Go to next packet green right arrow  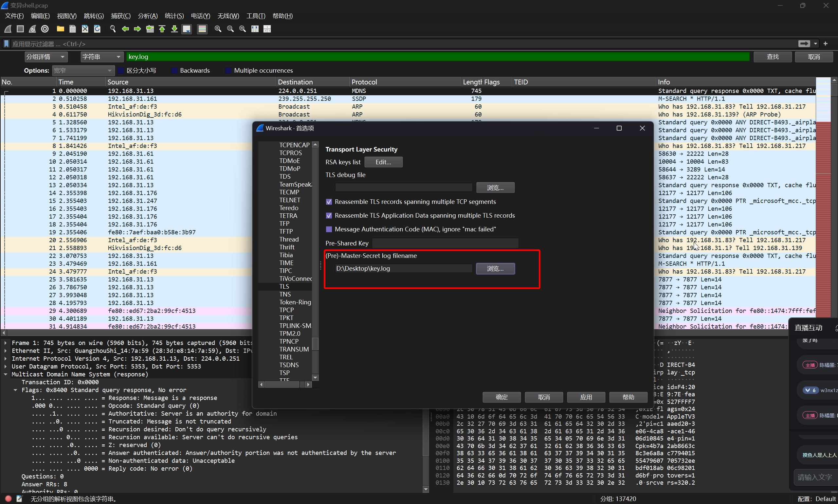tap(137, 29)
